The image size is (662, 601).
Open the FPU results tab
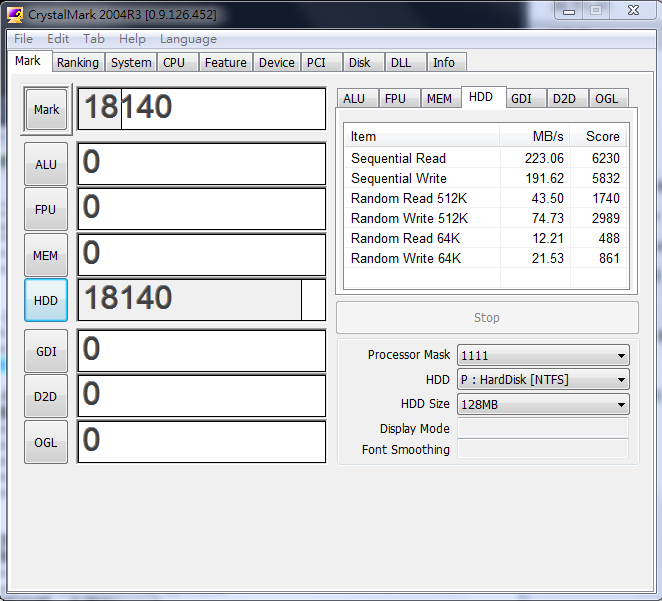[399, 98]
